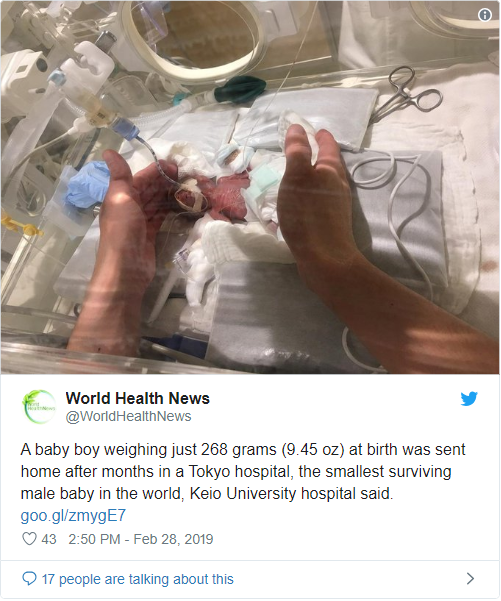Open the World Health News display name
Viewport: 501px width, 601px height.
[x=138, y=398]
